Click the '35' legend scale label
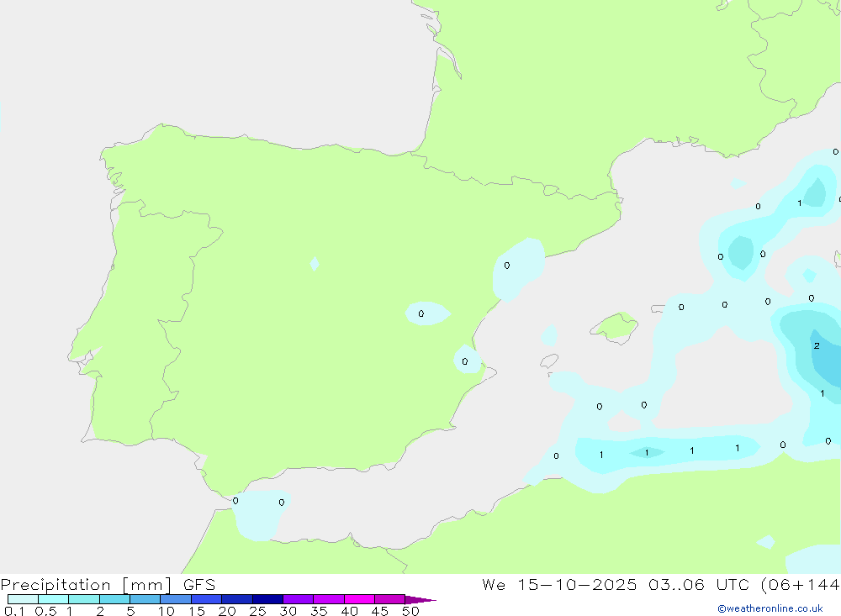The image size is (841, 616). (319, 611)
